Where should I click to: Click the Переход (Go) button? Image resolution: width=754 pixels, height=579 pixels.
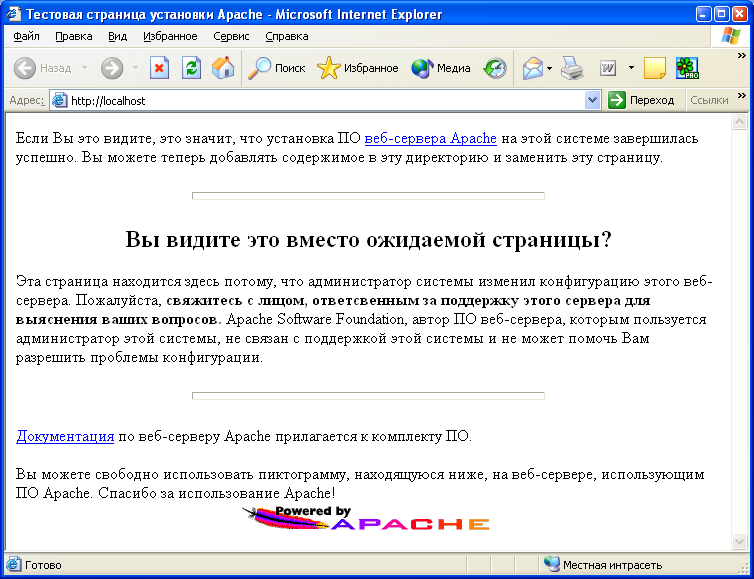(641, 101)
